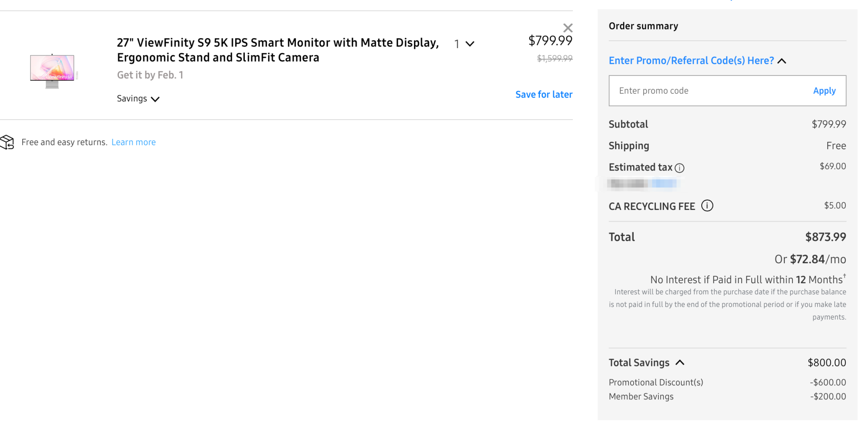Click the Enter promo code field
868x428 pixels.
coord(707,91)
